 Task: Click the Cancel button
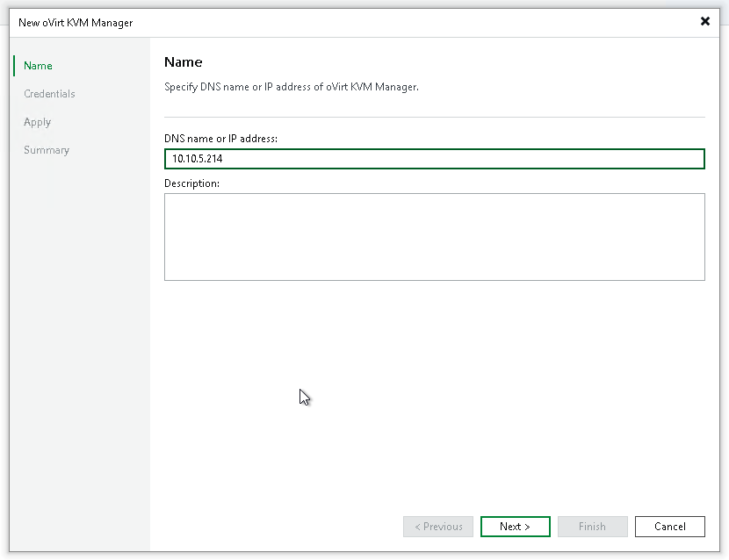(x=669, y=527)
